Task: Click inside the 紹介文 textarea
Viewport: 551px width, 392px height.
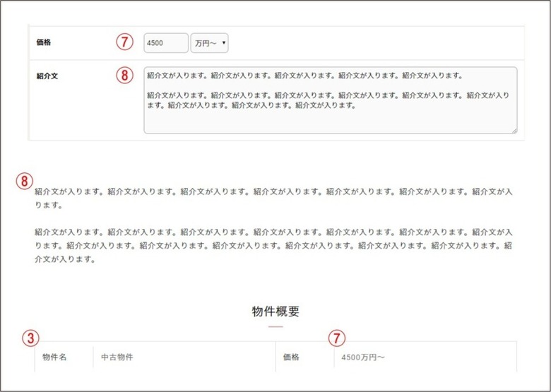Action: tap(331, 100)
